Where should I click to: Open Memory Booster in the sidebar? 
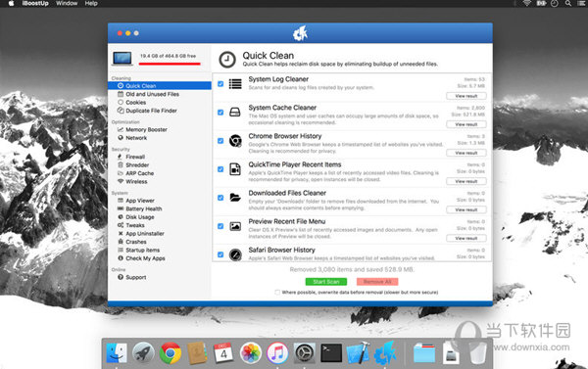click(142, 129)
